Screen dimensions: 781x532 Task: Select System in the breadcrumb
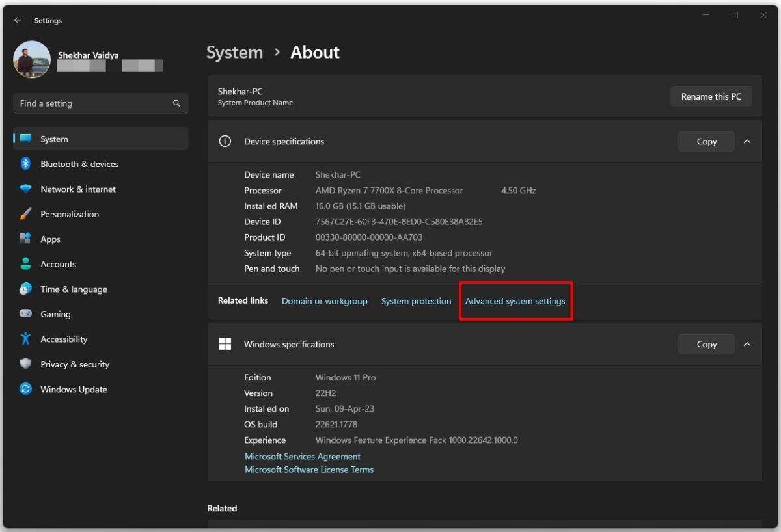(234, 52)
